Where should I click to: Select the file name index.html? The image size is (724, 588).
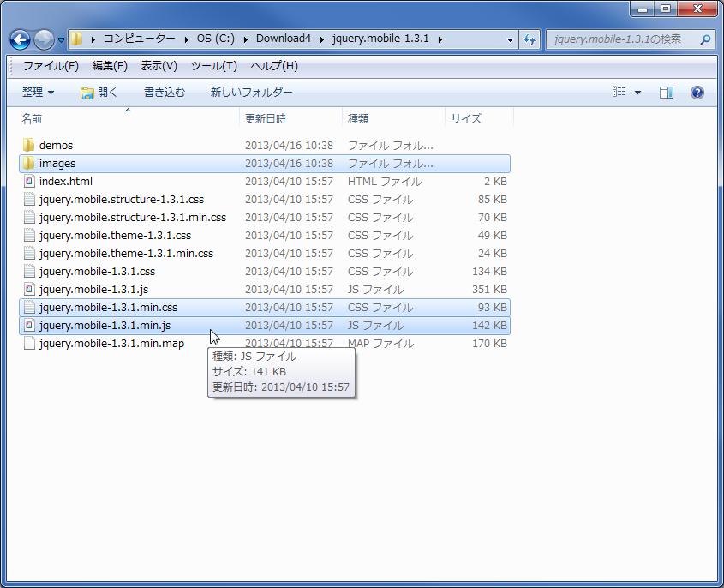pyautogui.click(x=66, y=182)
